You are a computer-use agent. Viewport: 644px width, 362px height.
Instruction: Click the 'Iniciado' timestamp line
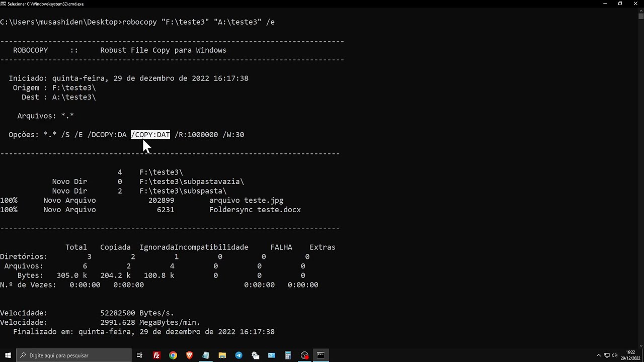click(x=128, y=78)
